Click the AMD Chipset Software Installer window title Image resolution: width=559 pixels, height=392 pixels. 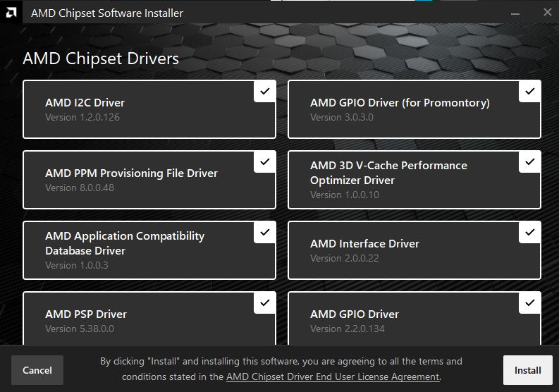(107, 13)
